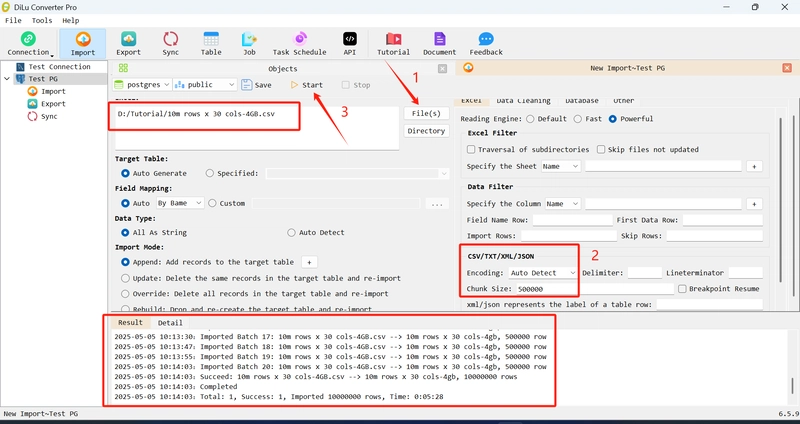Click the Save button
The height and width of the screenshot is (424, 800).
click(256, 85)
